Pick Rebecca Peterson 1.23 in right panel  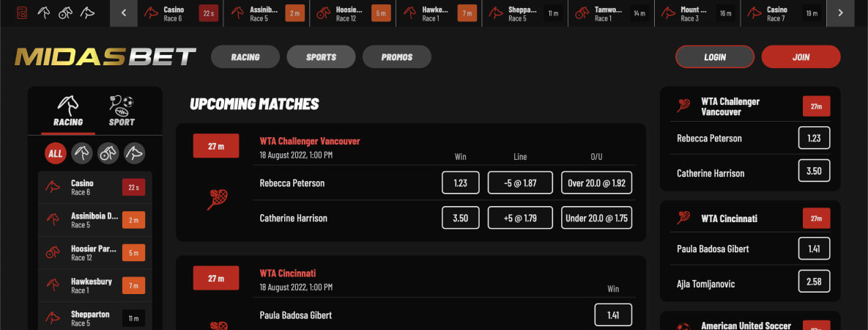tap(814, 138)
